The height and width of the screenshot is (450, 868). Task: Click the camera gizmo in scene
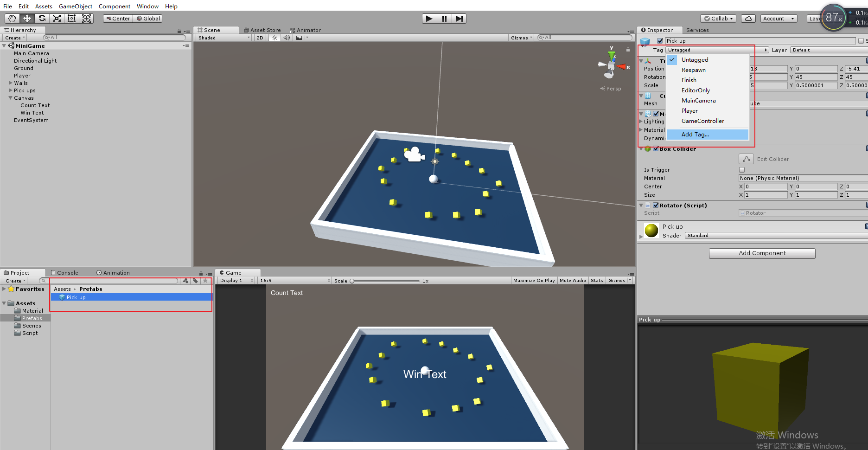pos(414,154)
